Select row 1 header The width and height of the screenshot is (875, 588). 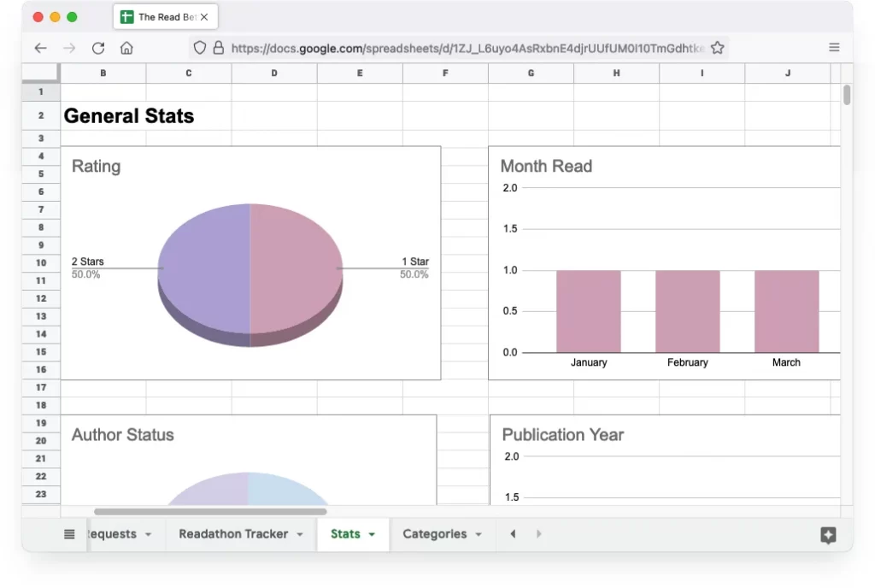(41, 91)
